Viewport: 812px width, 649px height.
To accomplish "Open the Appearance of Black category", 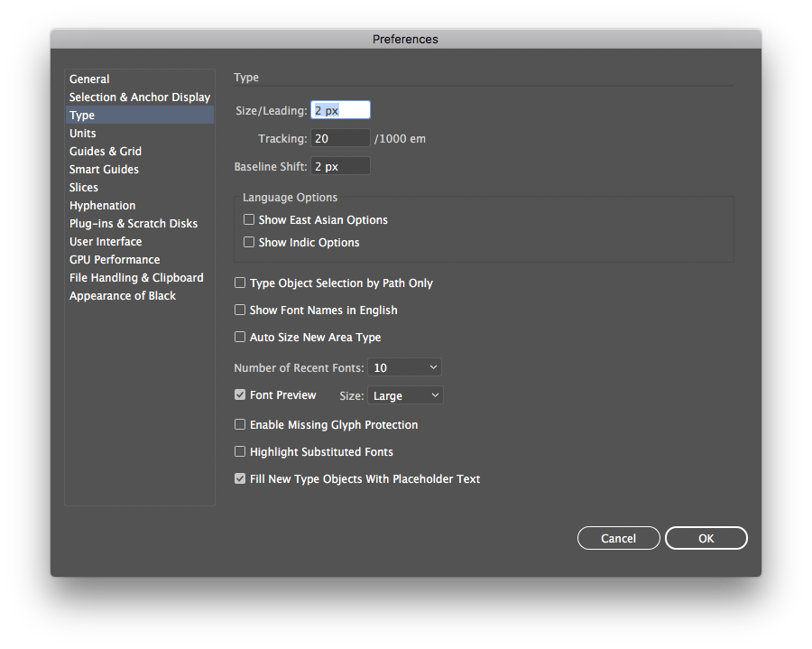I will click(123, 296).
